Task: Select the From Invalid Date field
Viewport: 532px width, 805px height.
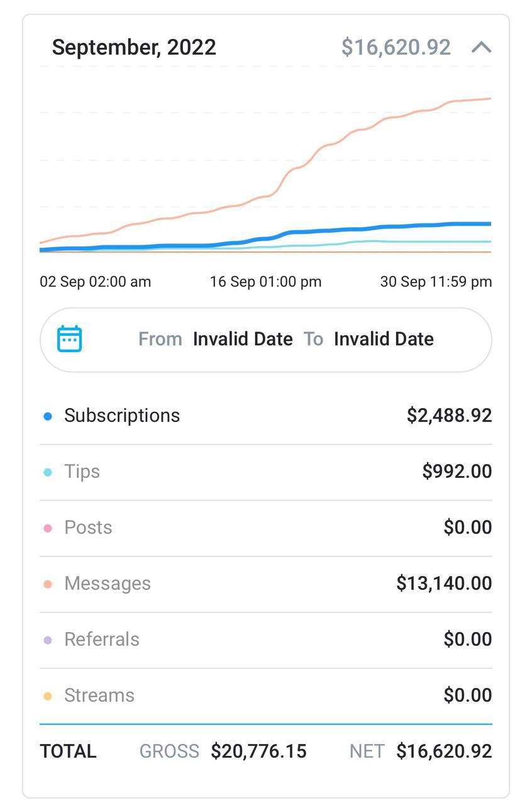Action: 242,339
